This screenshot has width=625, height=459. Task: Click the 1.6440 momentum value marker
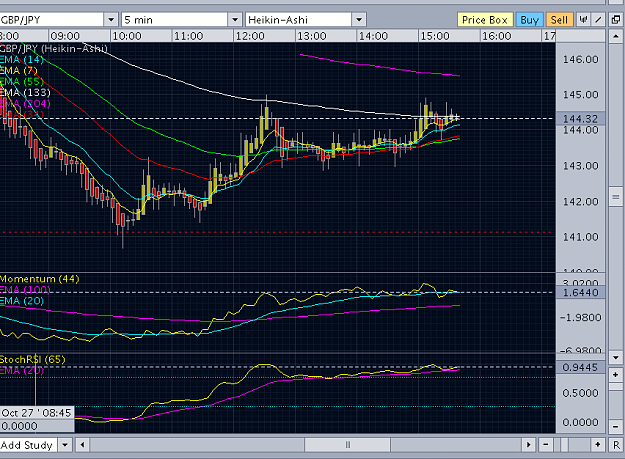[x=580, y=292]
